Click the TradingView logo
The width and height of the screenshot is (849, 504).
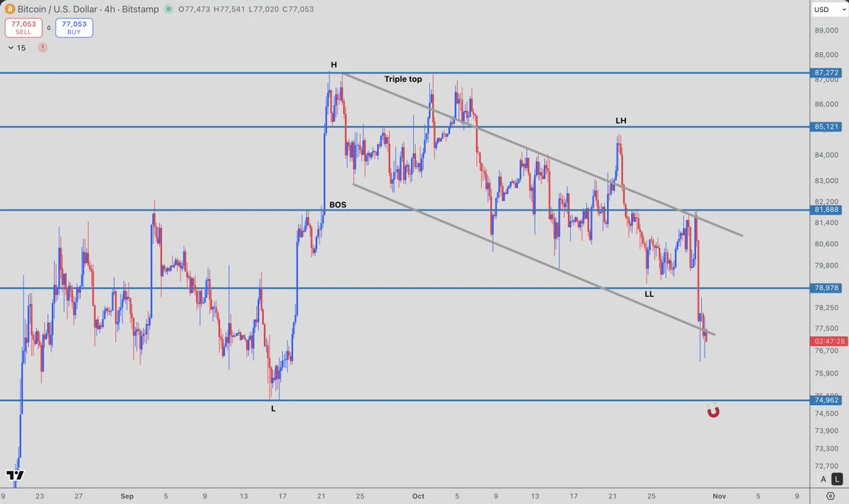pos(15,475)
